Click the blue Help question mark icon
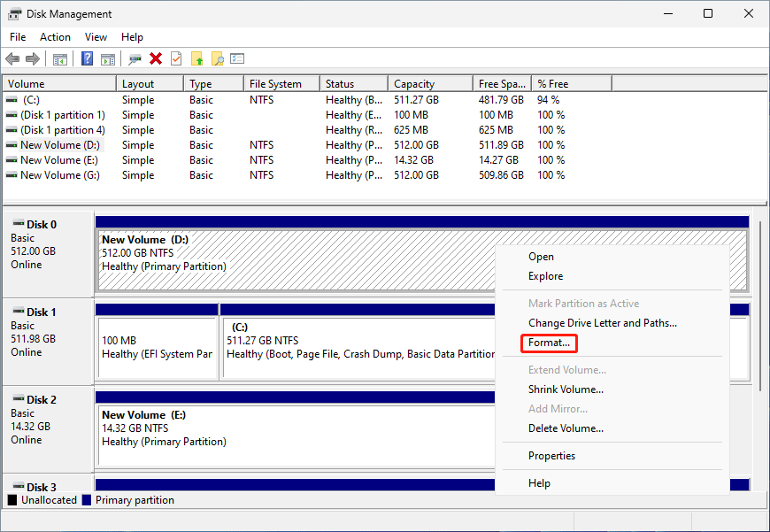The width and height of the screenshot is (770, 532). tap(88, 58)
